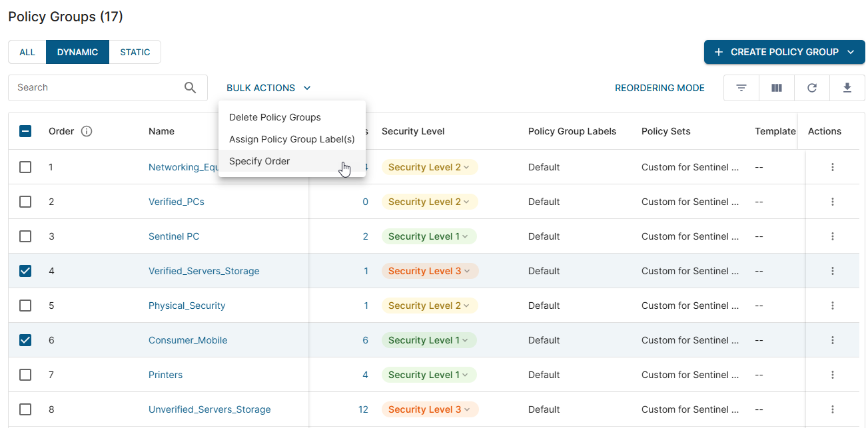Click the info icon beside Order
This screenshot has width=868, height=428.
tap(86, 131)
